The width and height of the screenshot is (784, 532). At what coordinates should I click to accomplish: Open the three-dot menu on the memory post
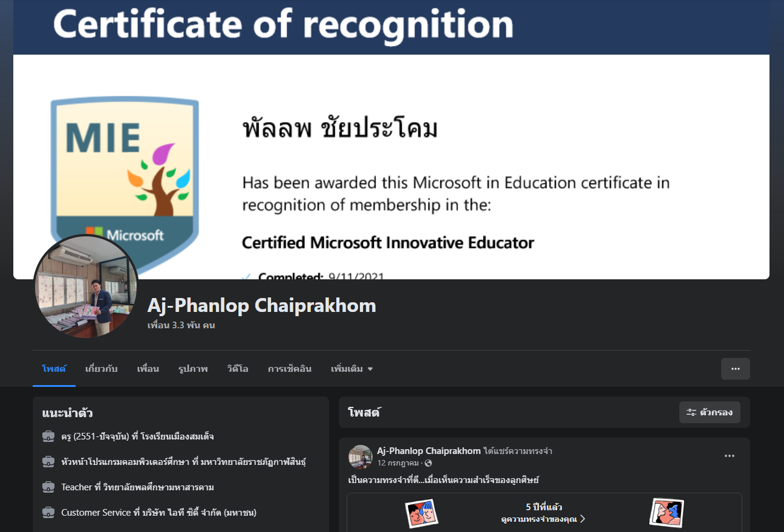[x=730, y=456]
